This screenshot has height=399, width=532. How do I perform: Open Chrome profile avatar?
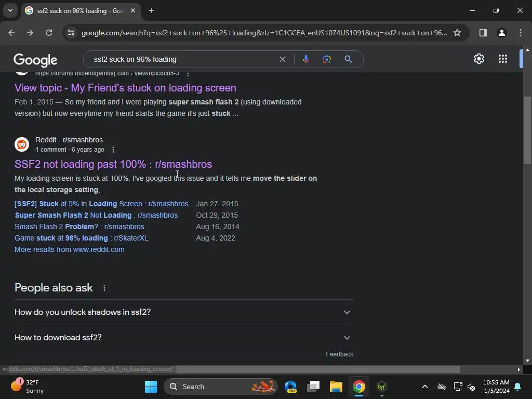coord(501,33)
